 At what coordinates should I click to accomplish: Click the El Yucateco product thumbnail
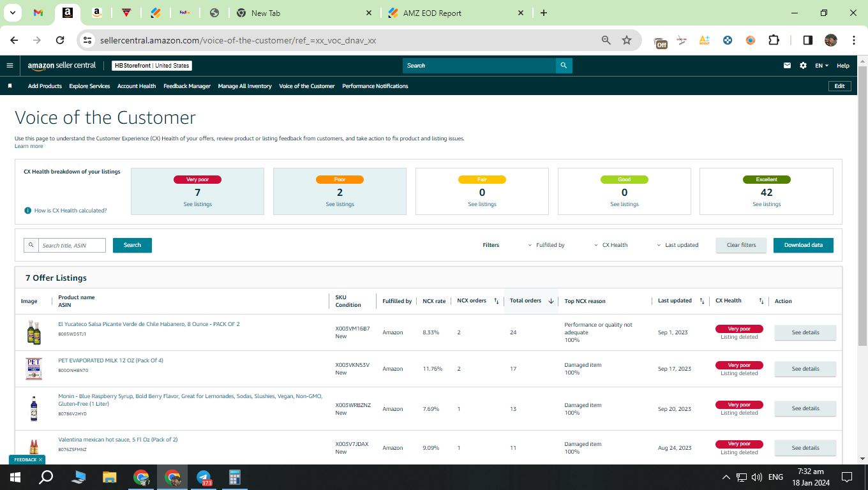pyautogui.click(x=34, y=332)
